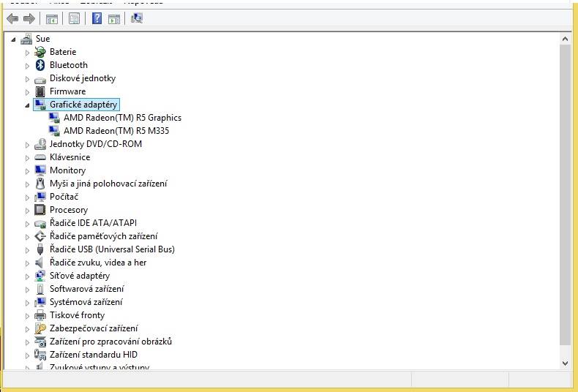Screen dimensions: 578x392
Task: Expand the Systémová zařízení node arrow
Action: coord(27,303)
